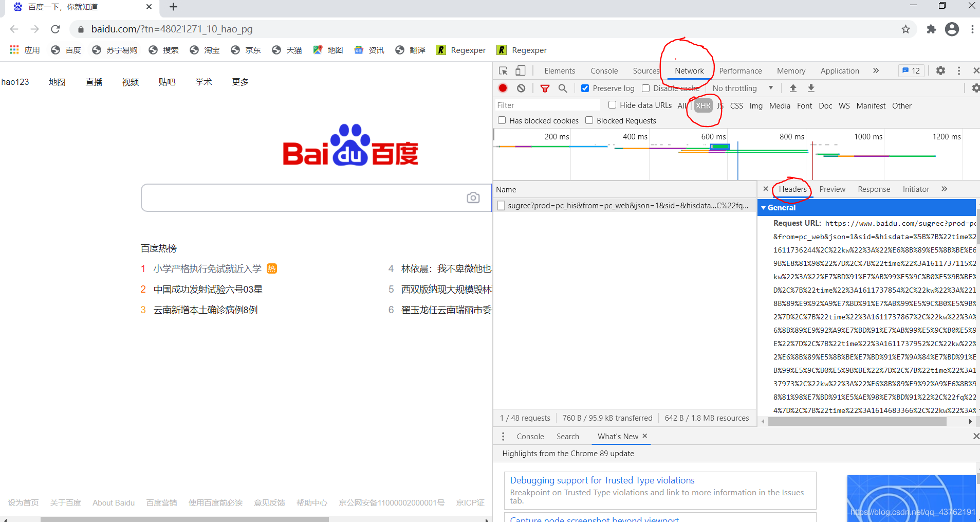Close the What's New drawer tab

pyautogui.click(x=645, y=436)
